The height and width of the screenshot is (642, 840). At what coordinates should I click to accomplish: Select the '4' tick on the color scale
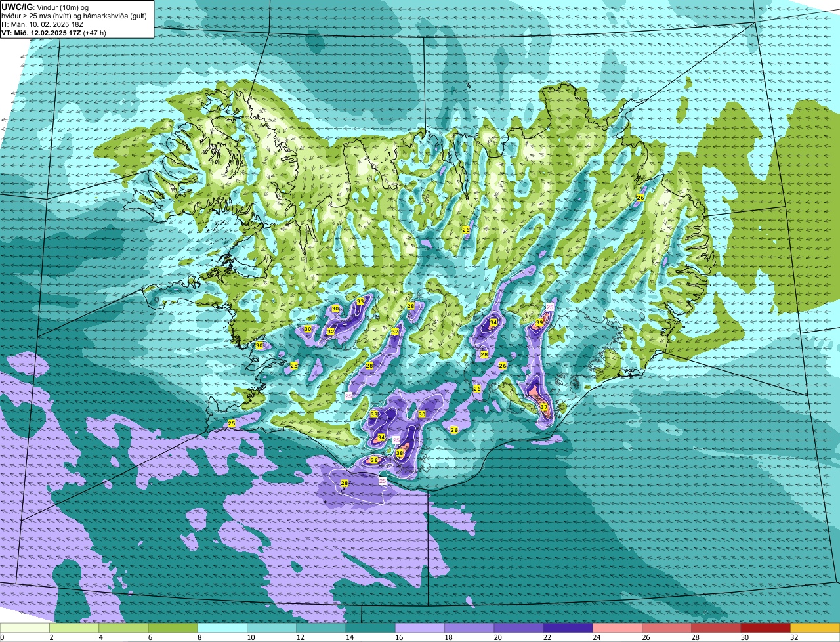[100, 637]
